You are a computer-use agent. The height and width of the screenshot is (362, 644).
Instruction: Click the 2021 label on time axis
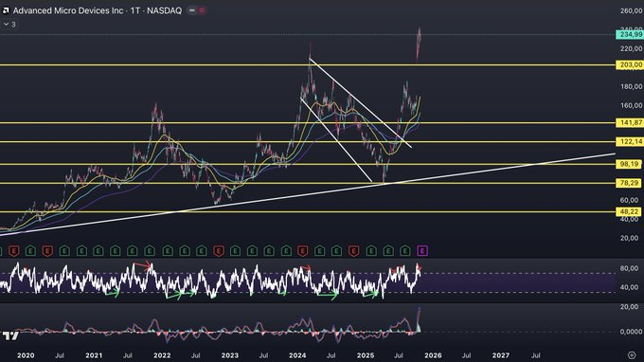[x=94, y=355]
